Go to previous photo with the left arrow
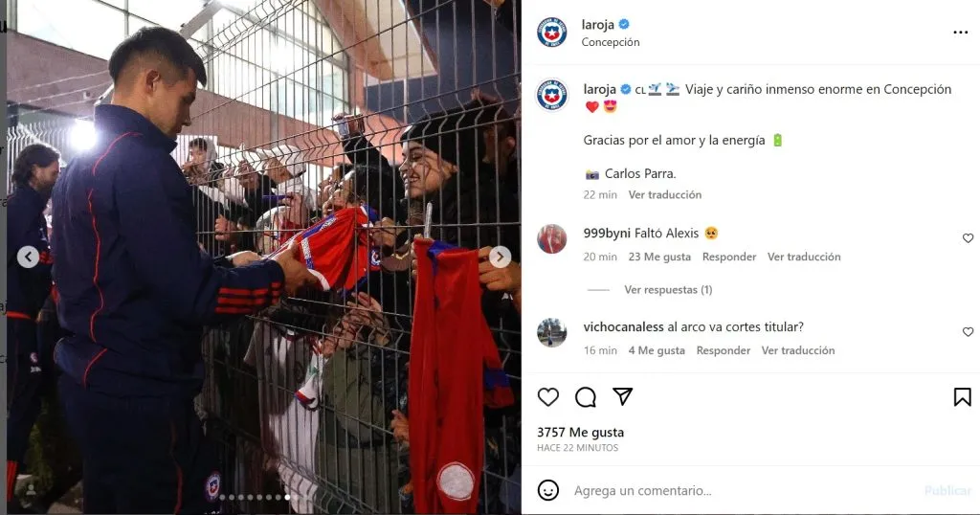The width and height of the screenshot is (980, 515). click(x=28, y=257)
